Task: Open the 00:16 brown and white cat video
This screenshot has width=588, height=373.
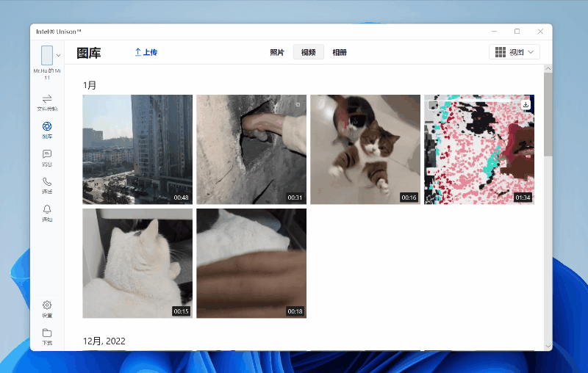Action: (365, 150)
